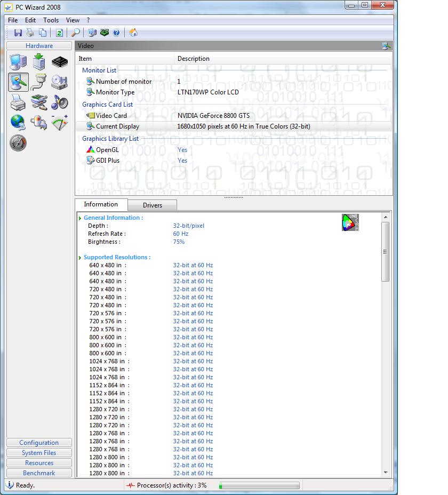
Task: Open the Benchmark section
Action: [x=39, y=473]
